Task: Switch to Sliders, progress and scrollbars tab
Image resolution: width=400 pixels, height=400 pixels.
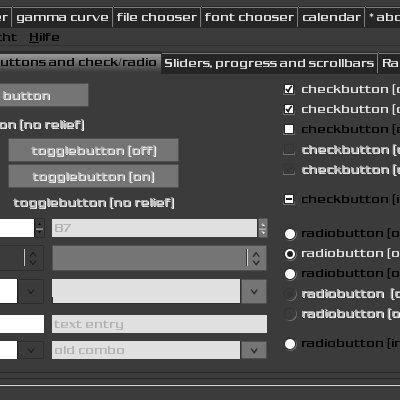Action: (x=269, y=63)
